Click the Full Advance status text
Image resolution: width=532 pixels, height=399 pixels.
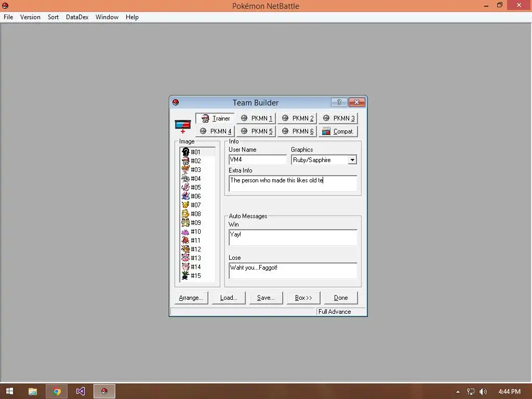coord(335,312)
